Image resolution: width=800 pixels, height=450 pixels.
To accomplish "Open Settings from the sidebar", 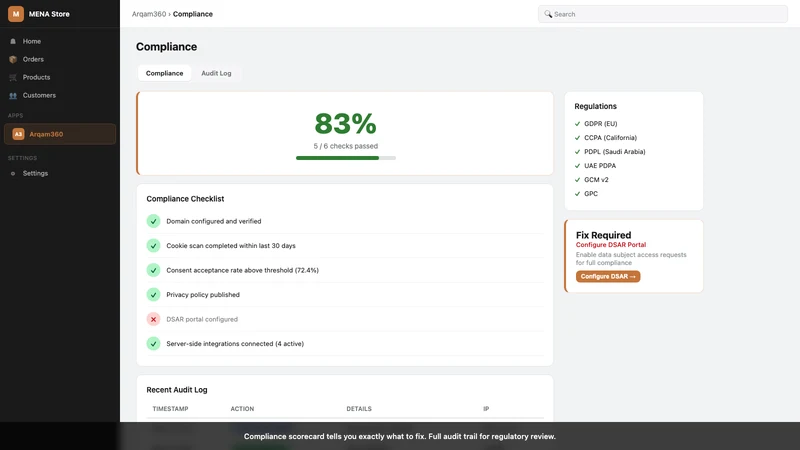I will click(x=60, y=173).
